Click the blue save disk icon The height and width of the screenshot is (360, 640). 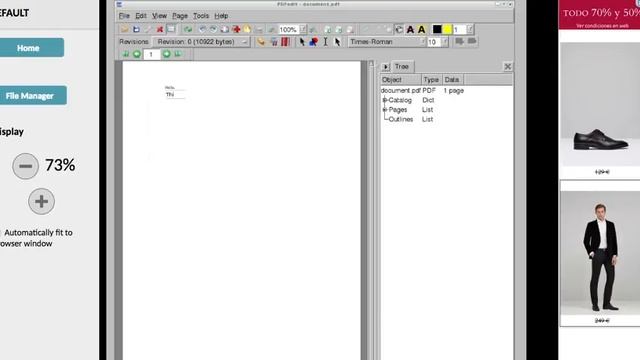click(136, 29)
